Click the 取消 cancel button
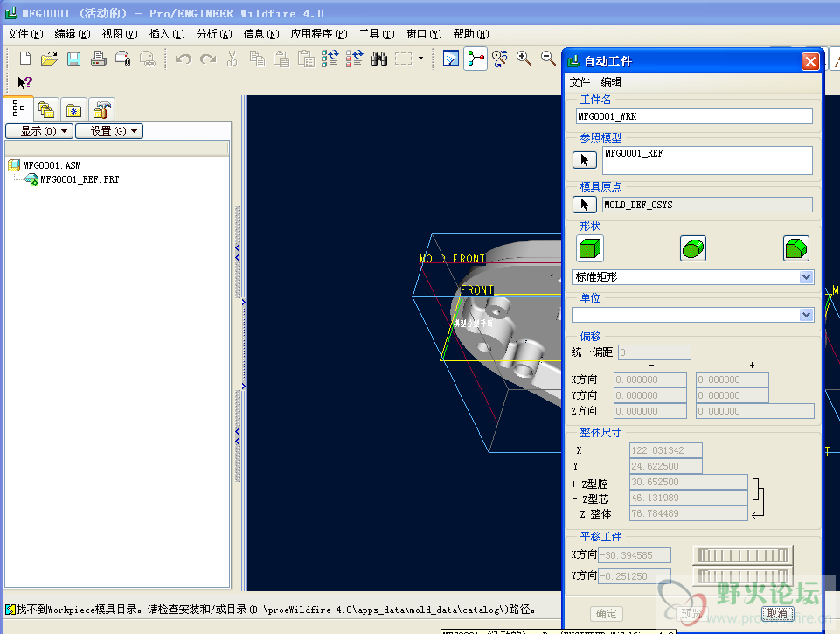Screen dimensions: 840x634 (777, 614)
